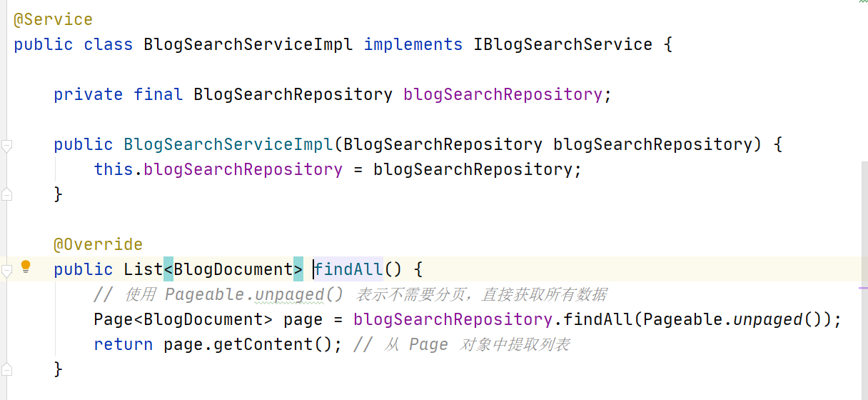Click the @Service annotation
868x400 pixels.
53,19
